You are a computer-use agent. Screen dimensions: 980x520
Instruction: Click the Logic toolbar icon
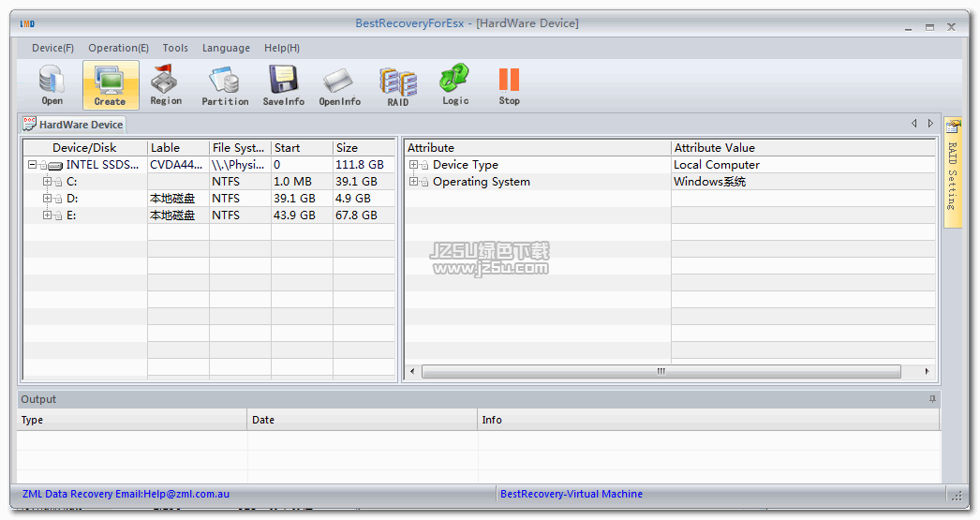[x=455, y=85]
